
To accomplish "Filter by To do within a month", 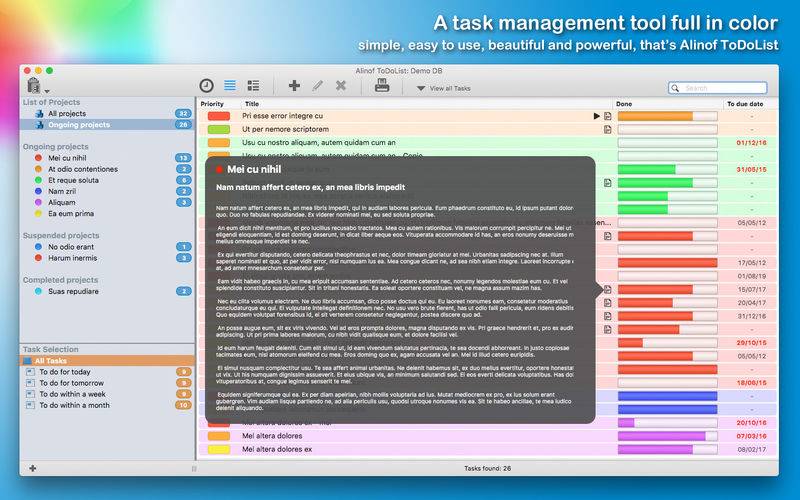I will (107, 406).
